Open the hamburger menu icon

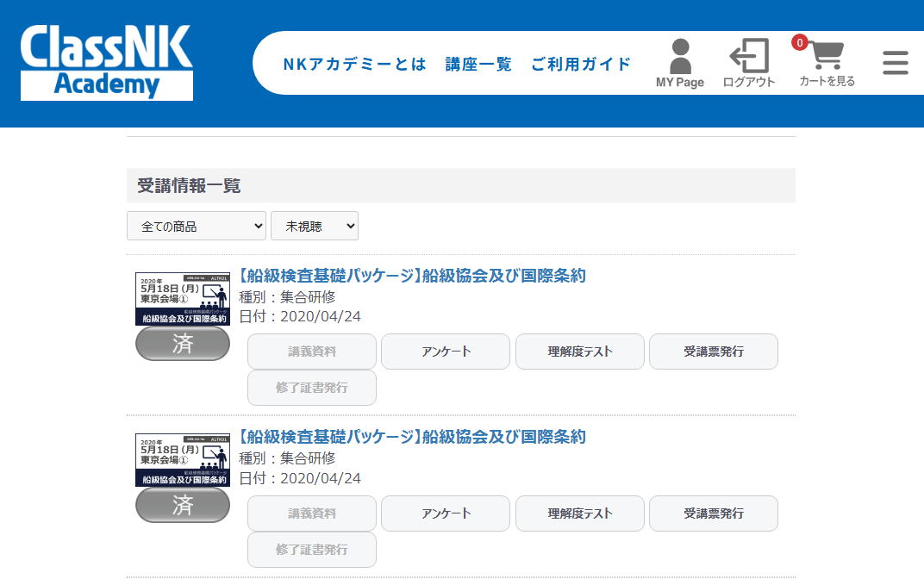896,63
